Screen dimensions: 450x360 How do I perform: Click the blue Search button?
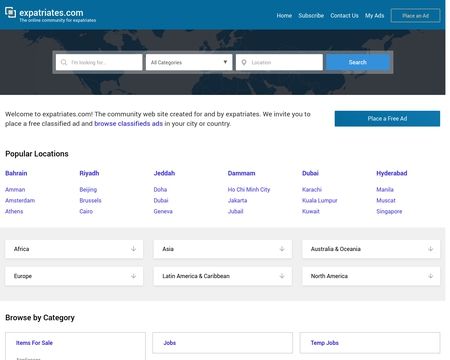(x=358, y=62)
